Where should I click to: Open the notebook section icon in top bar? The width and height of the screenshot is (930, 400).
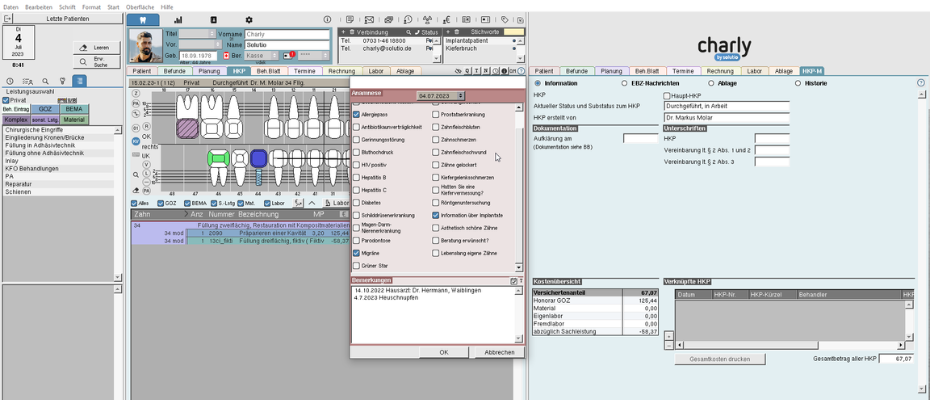coord(214,20)
